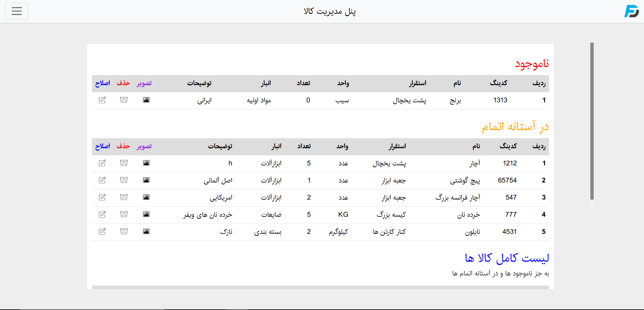Open edit for خرده نان item
This screenshot has height=310, width=644.
[x=102, y=214]
